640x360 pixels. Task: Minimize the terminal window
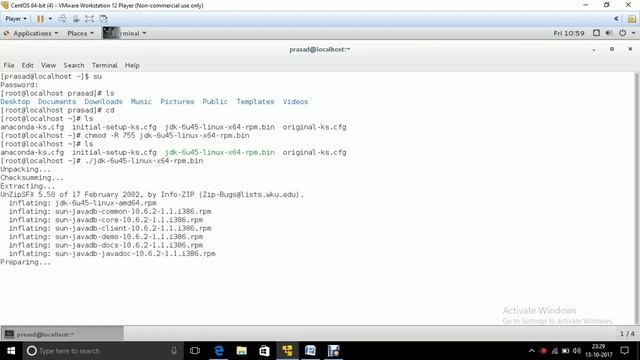point(593,49)
